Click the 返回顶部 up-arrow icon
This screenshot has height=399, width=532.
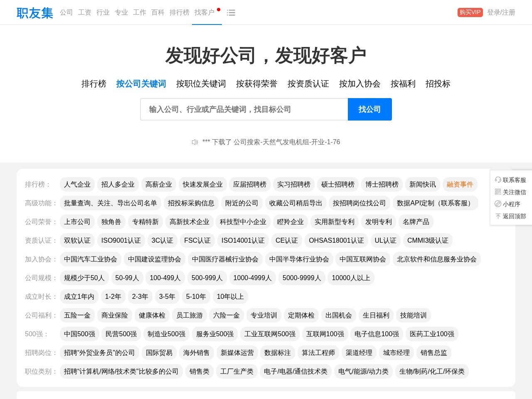click(498, 216)
